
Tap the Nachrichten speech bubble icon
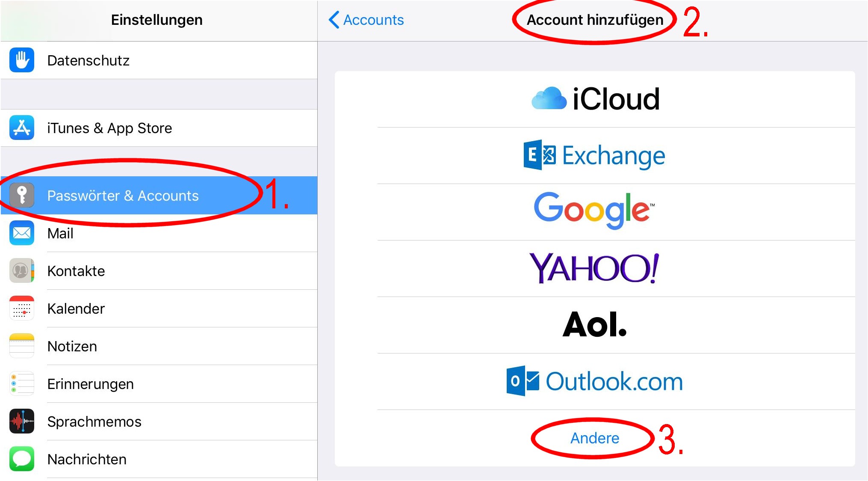(x=22, y=459)
